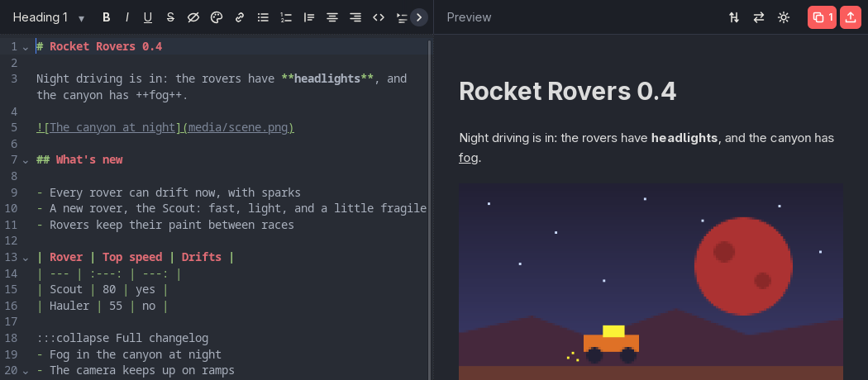
Task: Insert an inline code block
Action: pyautogui.click(x=379, y=17)
